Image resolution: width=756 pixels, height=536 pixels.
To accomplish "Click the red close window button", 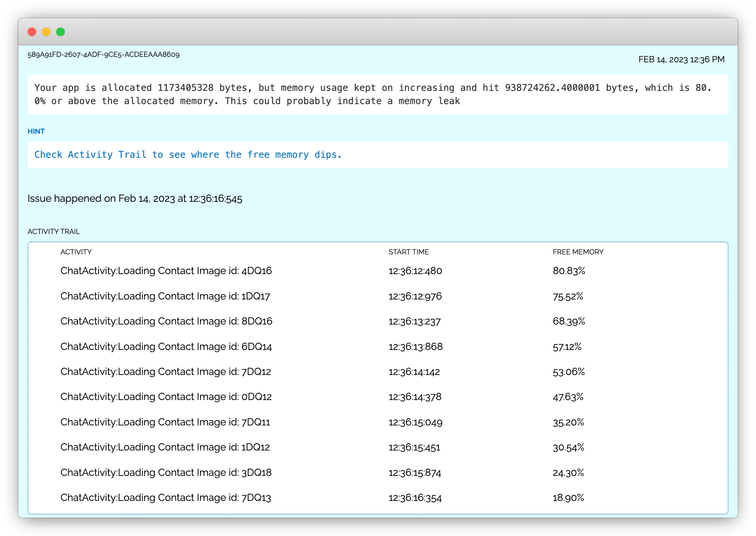I will (32, 32).
